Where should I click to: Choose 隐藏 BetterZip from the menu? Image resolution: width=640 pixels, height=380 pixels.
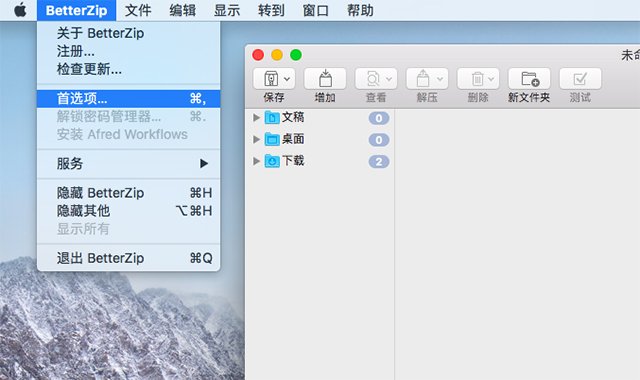(x=129, y=193)
